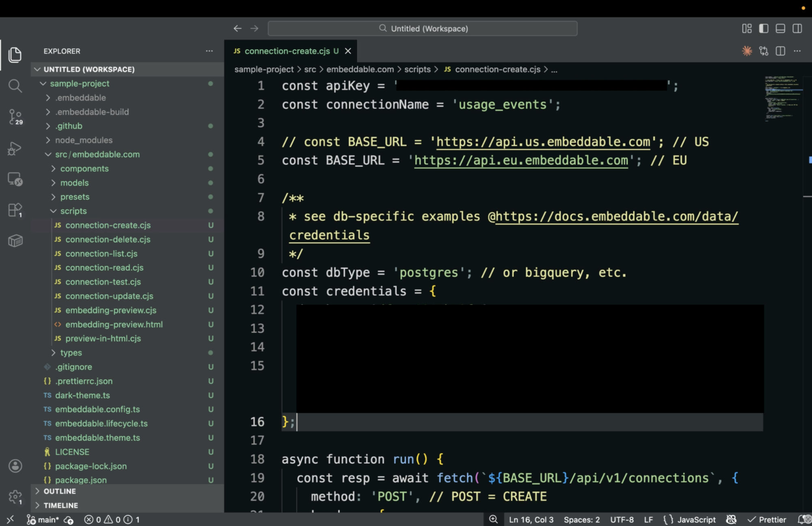
Task: Toggle the primary side bar visibility
Action: pyautogui.click(x=764, y=28)
